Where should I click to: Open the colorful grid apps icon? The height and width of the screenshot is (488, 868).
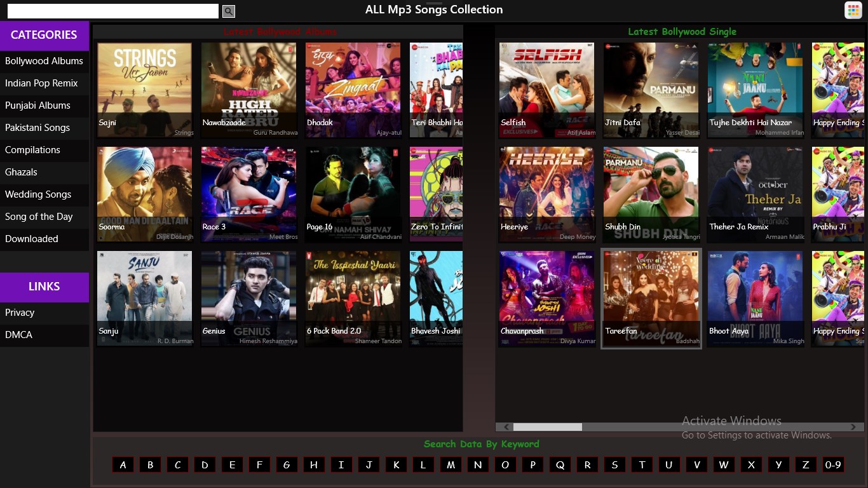click(853, 10)
